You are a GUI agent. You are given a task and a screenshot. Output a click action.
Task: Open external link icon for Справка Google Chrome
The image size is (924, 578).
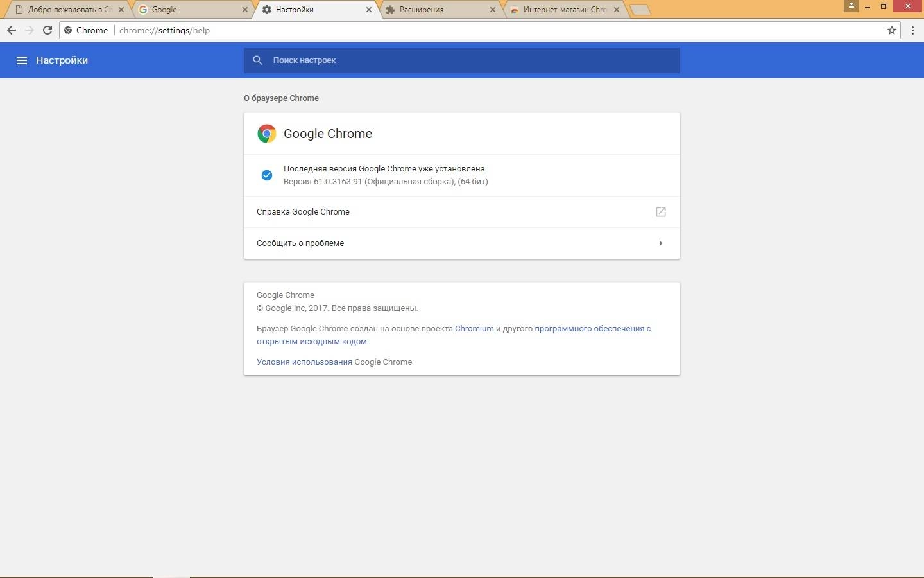pyautogui.click(x=661, y=212)
